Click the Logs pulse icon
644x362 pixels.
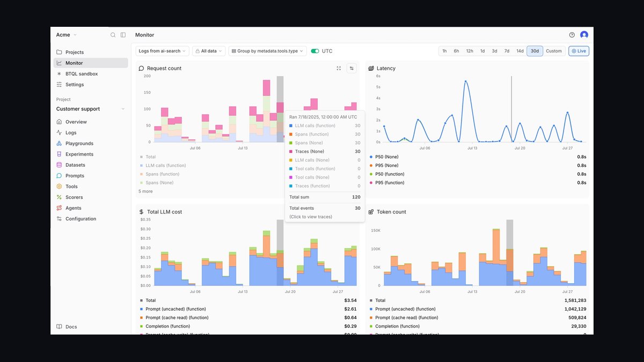click(x=60, y=132)
